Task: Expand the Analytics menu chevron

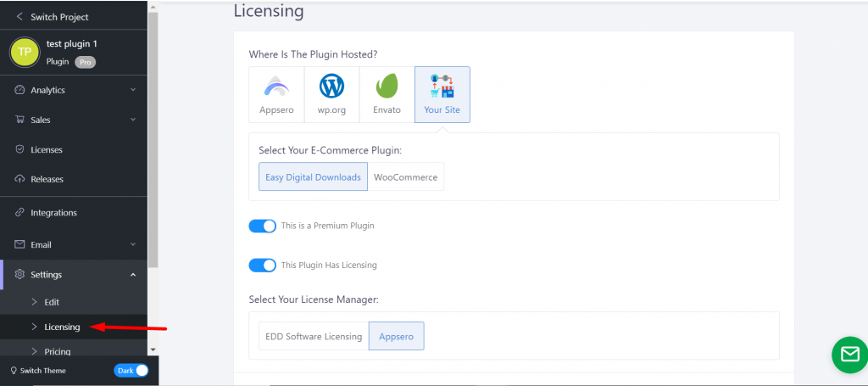Action: [133, 90]
